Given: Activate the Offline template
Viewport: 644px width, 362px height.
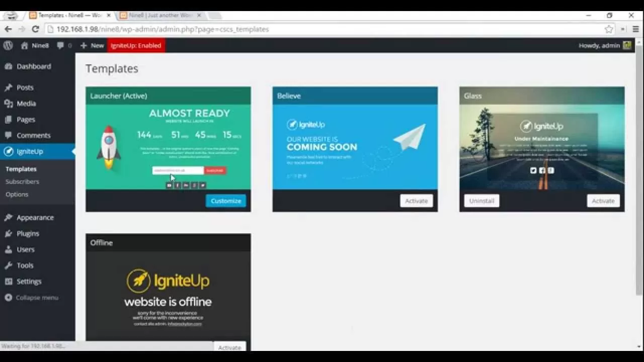Looking at the screenshot, I should [229, 347].
